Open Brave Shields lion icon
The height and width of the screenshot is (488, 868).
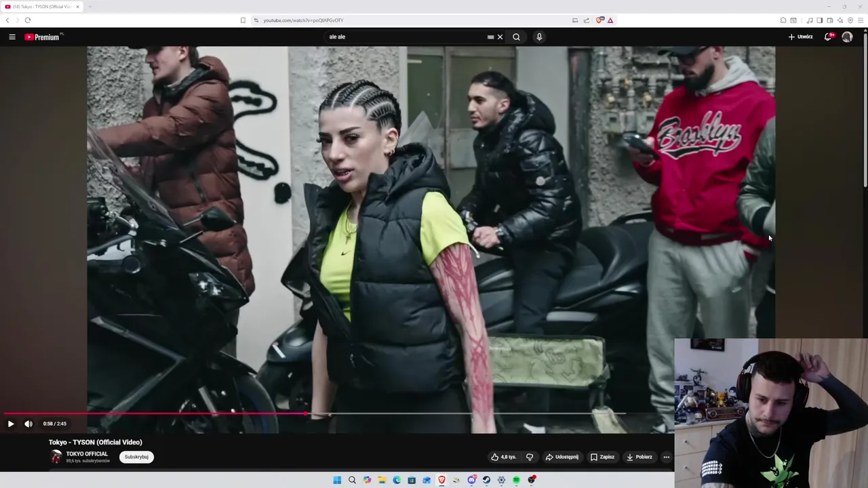coord(599,20)
